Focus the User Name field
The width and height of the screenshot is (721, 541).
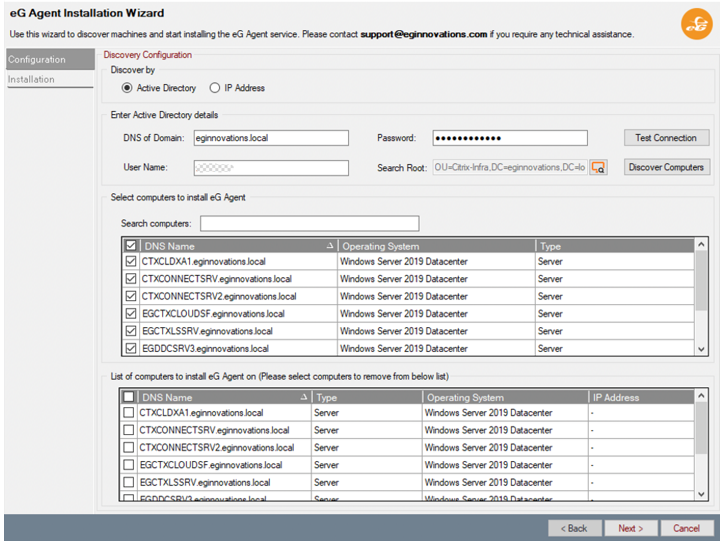[x=271, y=168]
